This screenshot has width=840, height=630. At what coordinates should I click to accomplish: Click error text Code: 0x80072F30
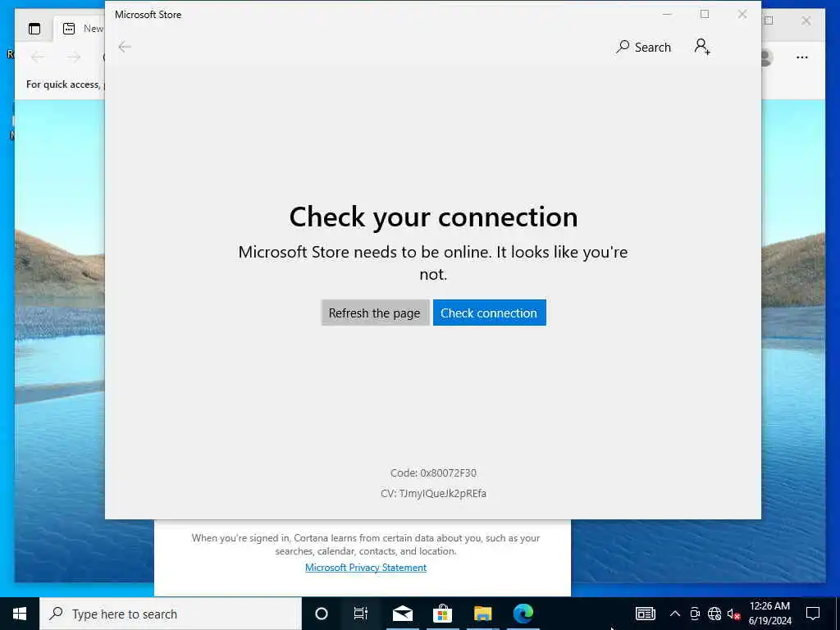tap(433, 473)
